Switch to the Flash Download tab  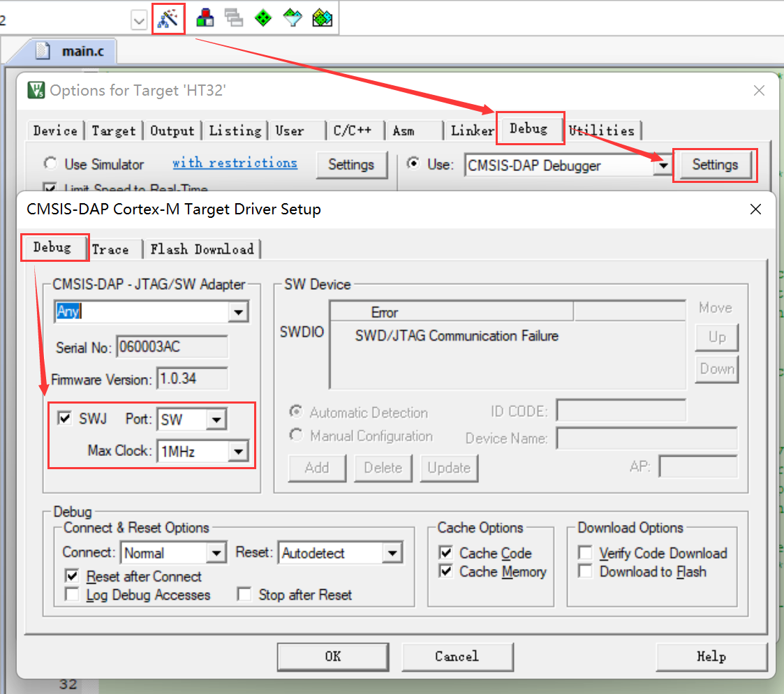coord(202,249)
